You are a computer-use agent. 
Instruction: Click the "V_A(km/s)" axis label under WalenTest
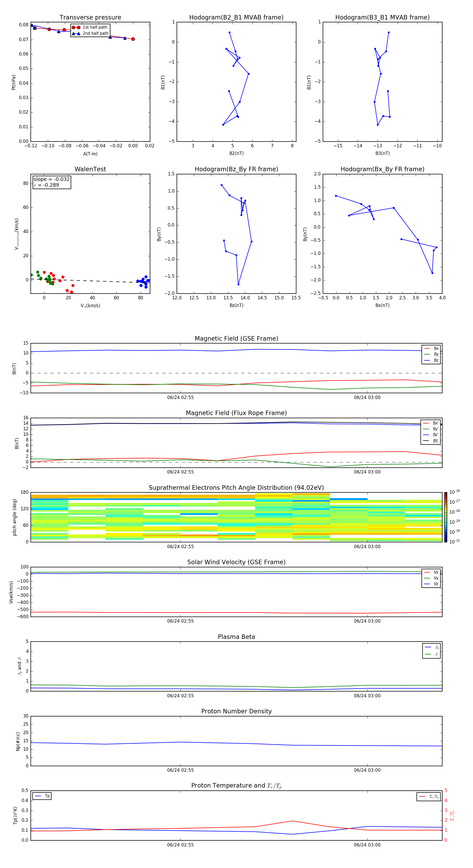(x=90, y=306)
